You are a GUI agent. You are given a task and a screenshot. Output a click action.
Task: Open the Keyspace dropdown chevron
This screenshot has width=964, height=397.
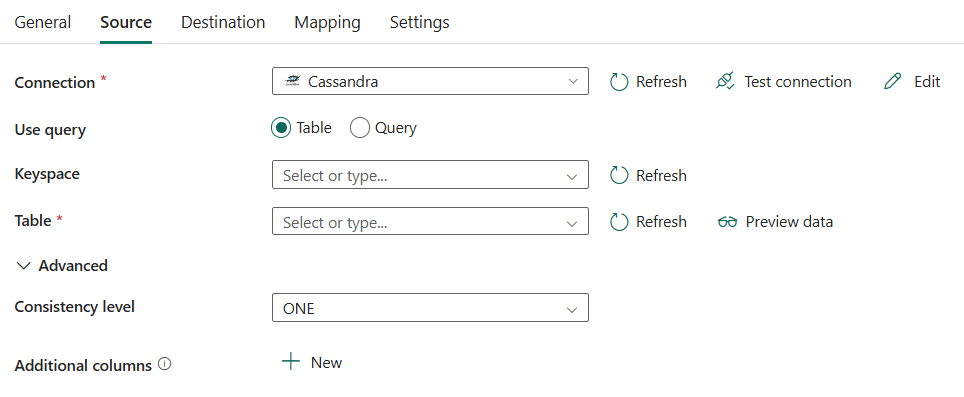[572, 176]
